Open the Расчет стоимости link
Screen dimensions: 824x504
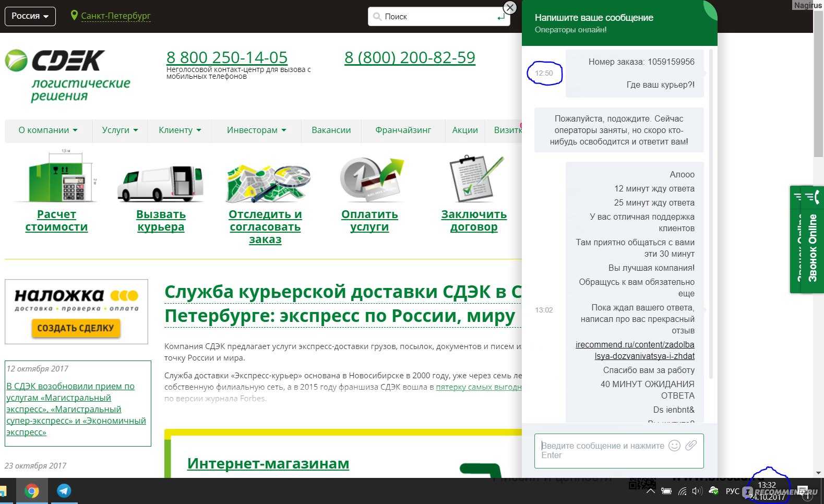pyautogui.click(x=56, y=221)
